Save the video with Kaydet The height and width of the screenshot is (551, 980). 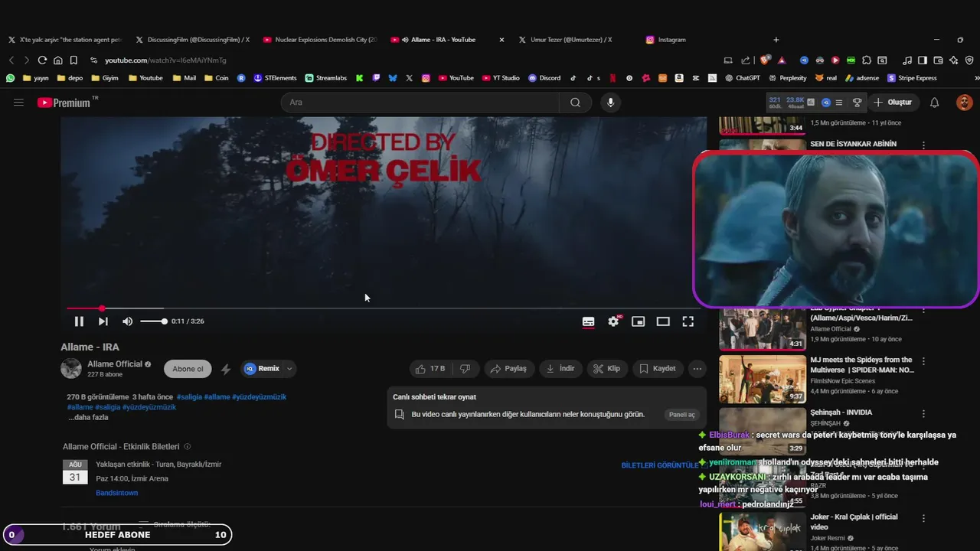657,369
